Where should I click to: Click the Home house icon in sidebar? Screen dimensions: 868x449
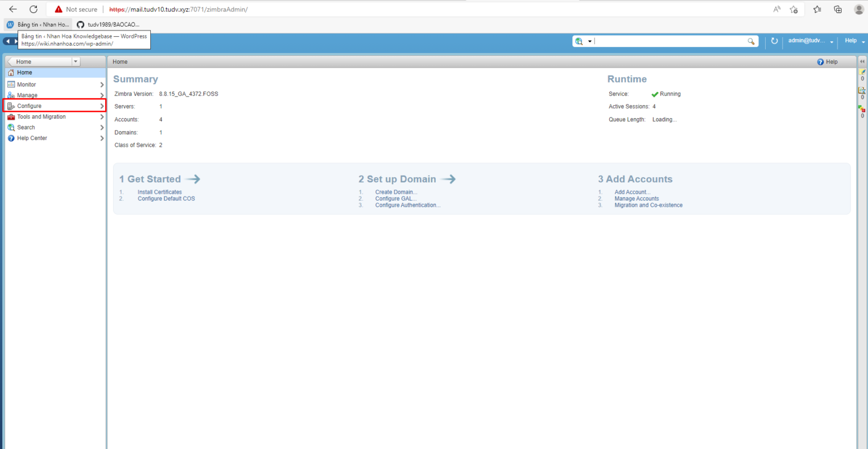click(11, 72)
